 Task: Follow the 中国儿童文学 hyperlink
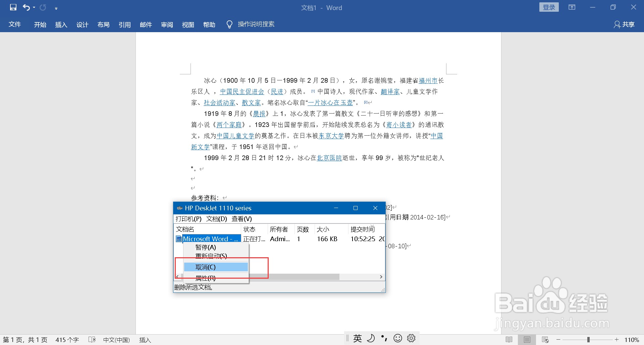pos(235,136)
